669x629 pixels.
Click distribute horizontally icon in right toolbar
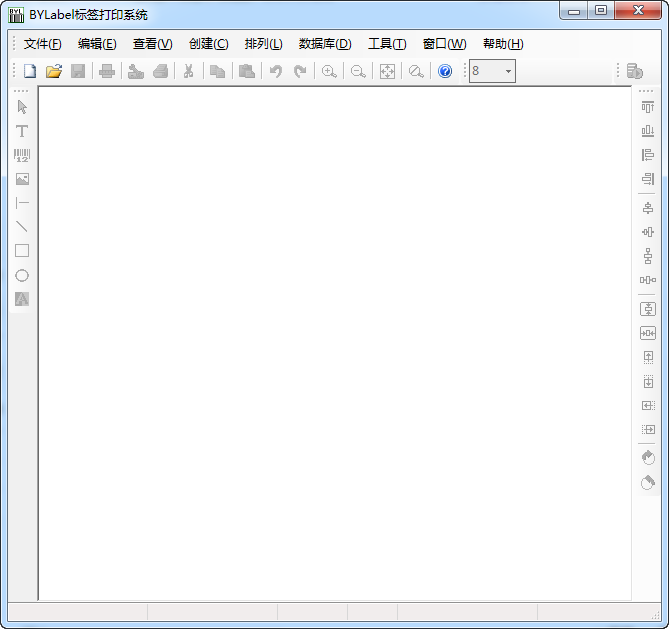(648, 280)
